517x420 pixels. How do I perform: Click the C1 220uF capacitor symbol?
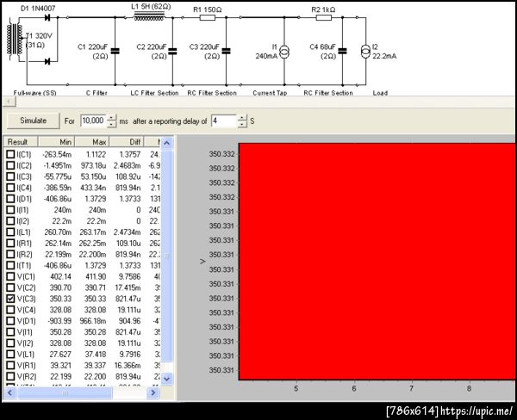pyautogui.click(x=115, y=51)
